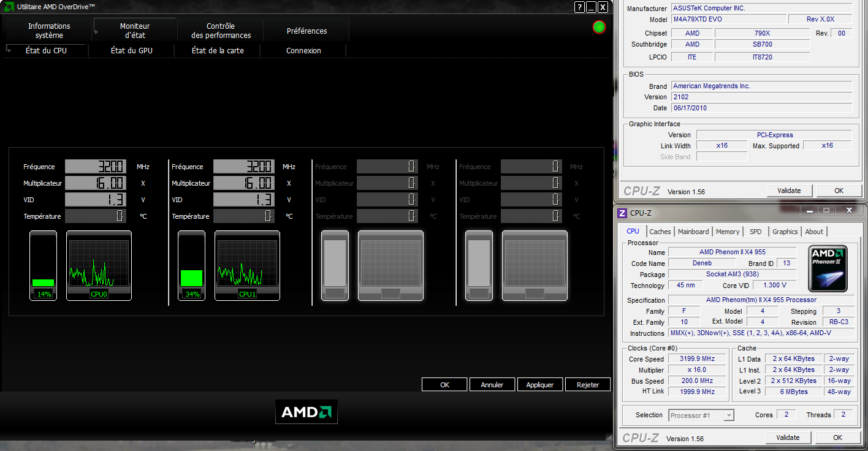868x451 pixels.
Task: Click the green status indicator in OverDrive
Action: (599, 27)
